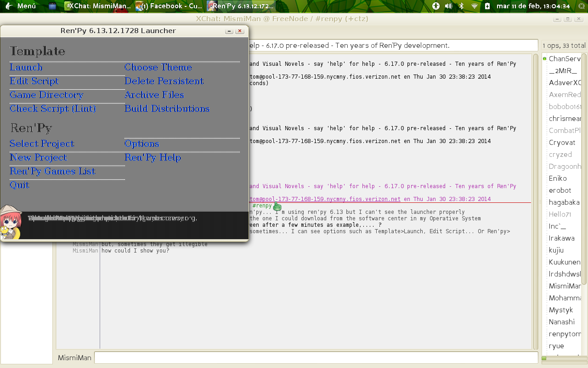Screen dimensions: 588x368
Task: Click Select Project in the launcher
Action: coord(42,144)
